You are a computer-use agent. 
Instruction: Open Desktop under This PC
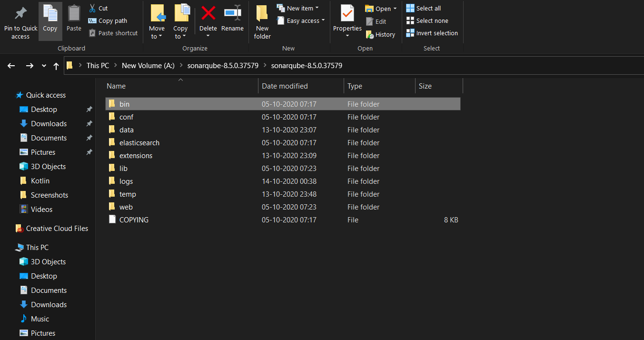coord(38,276)
